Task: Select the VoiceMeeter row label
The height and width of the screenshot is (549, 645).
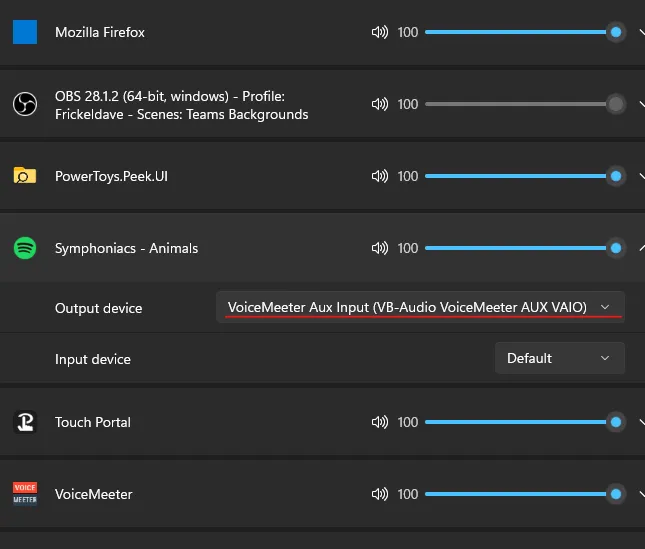Action: coord(93,494)
